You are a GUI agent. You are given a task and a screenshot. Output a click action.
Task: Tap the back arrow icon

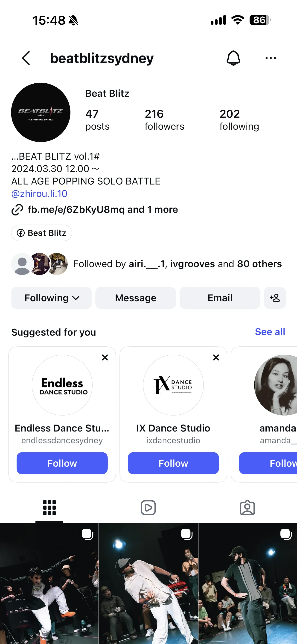(26, 58)
